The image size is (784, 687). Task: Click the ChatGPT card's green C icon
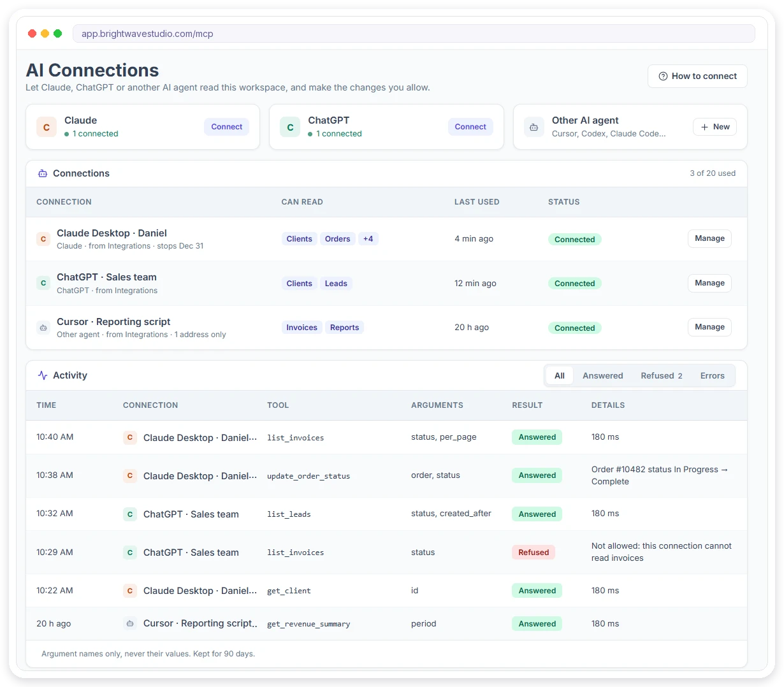[290, 127]
